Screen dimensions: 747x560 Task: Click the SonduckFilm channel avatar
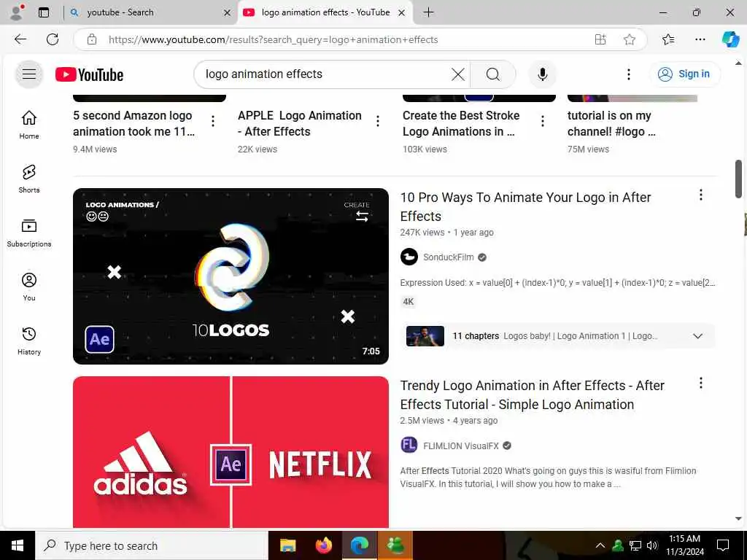coord(409,257)
